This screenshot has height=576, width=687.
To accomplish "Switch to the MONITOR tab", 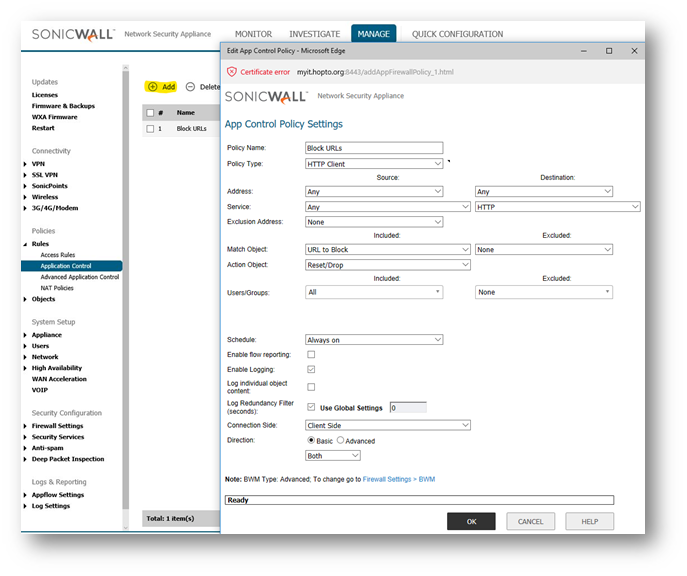I will coord(253,34).
